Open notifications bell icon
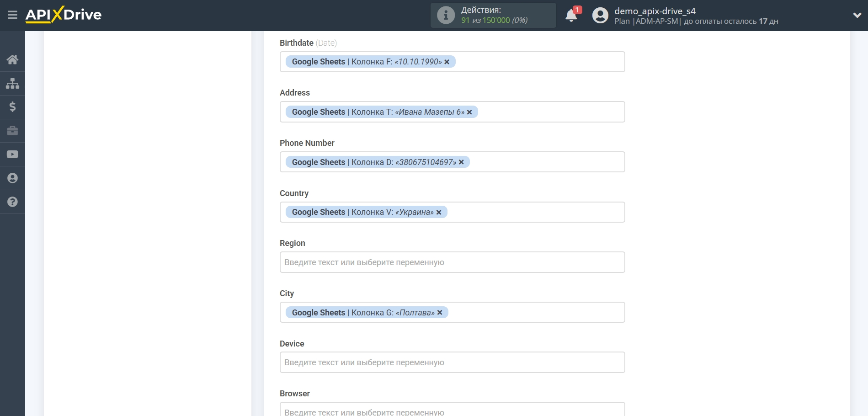Image resolution: width=868 pixels, height=416 pixels. point(571,16)
